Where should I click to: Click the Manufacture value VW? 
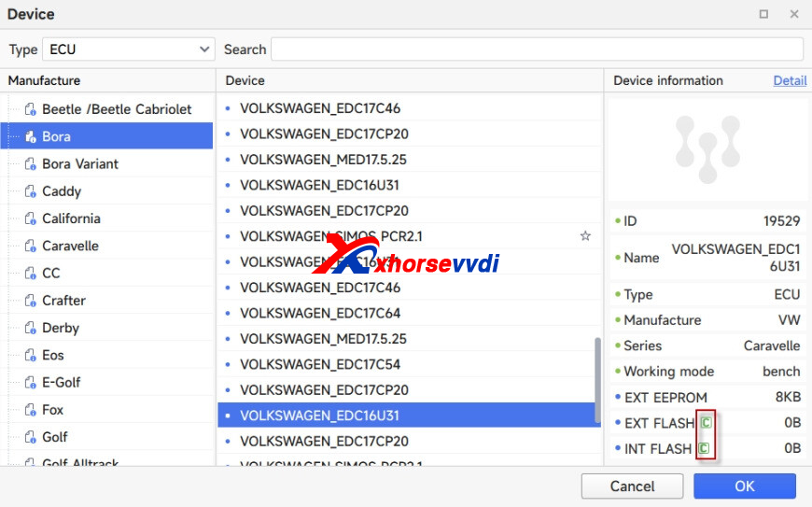pyautogui.click(x=789, y=320)
